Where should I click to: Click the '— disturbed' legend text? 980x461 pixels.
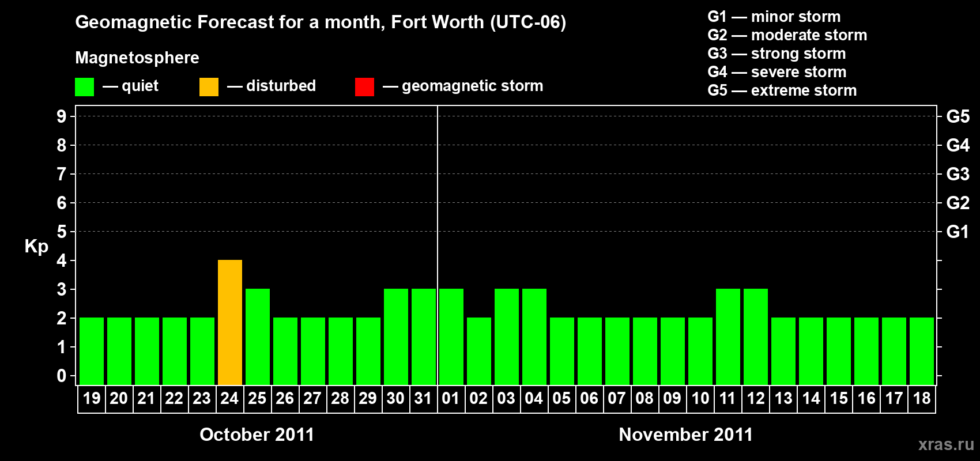click(x=272, y=86)
